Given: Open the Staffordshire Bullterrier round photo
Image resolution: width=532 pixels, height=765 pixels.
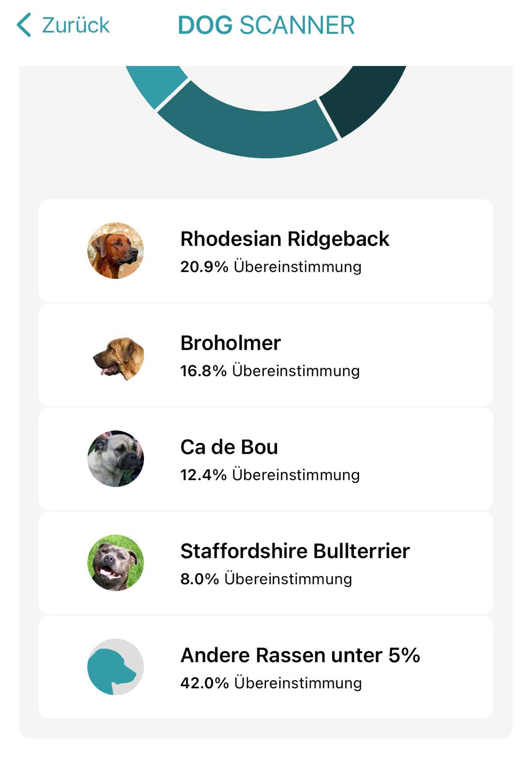Looking at the screenshot, I should (x=116, y=563).
